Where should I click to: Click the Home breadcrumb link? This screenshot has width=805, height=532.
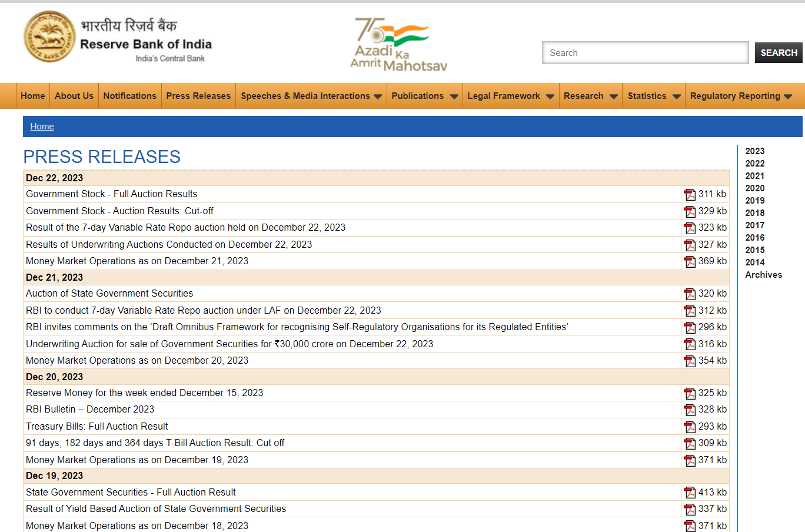pyautogui.click(x=42, y=127)
